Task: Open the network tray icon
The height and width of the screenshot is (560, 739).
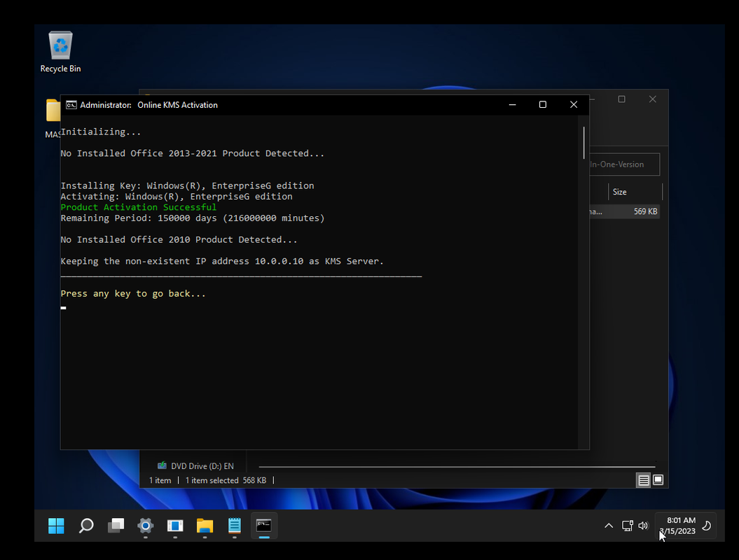Action: pos(628,526)
